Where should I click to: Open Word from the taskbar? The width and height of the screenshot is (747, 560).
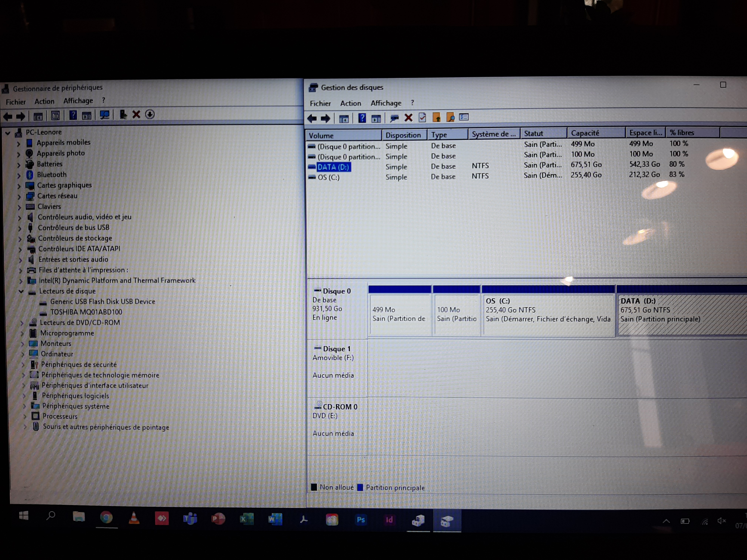click(275, 519)
